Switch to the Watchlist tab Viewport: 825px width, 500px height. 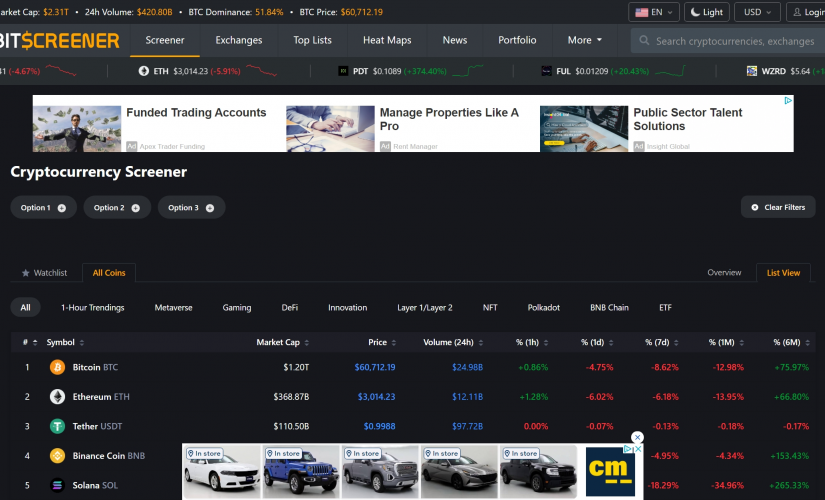(x=45, y=273)
